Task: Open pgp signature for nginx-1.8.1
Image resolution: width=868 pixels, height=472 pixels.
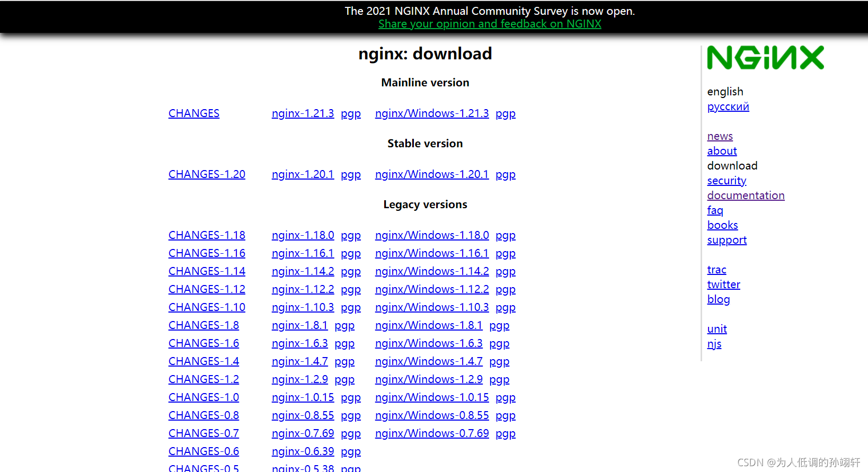Action: [344, 326]
